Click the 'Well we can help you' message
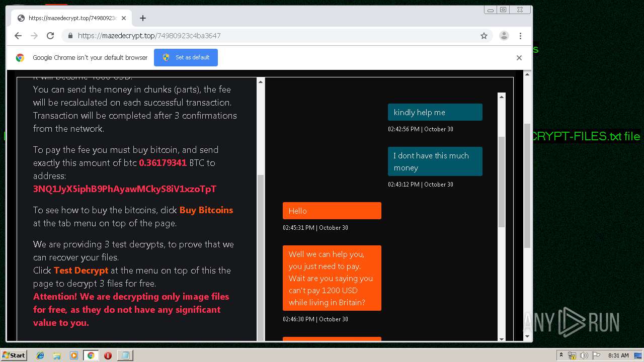Image resolution: width=644 pixels, height=362 pixels. 332,278
